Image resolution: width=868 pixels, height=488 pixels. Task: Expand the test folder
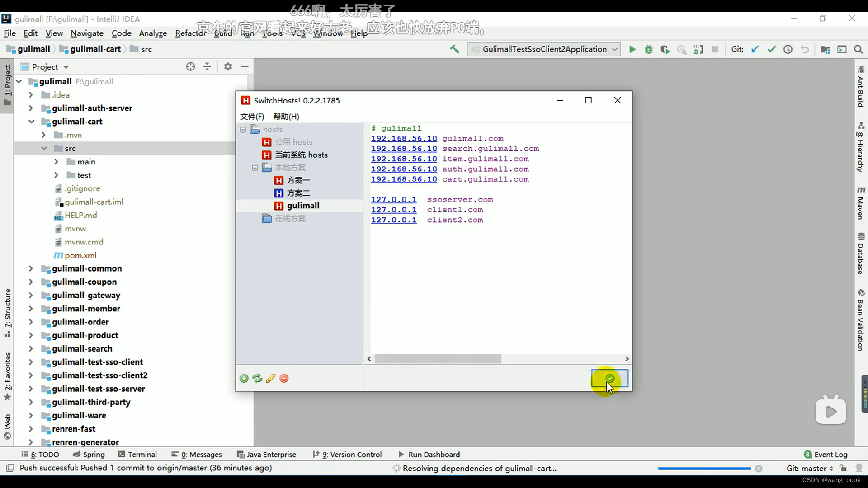(56, 175)
